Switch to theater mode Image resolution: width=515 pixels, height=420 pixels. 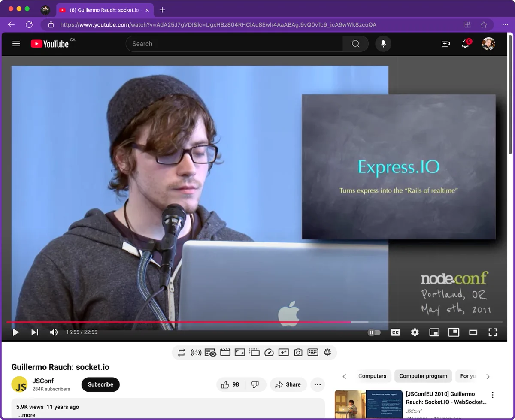tap(473, 332)
